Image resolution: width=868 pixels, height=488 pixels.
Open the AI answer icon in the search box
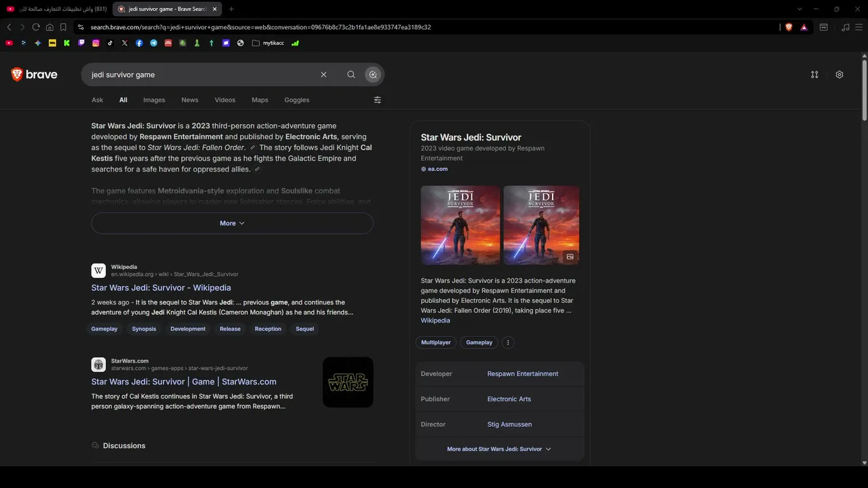click(x=373, y=75)
